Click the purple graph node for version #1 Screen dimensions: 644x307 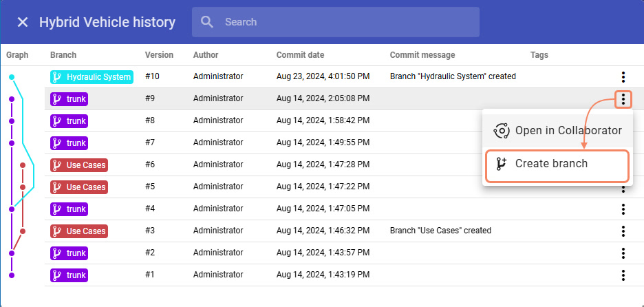[x=12, y=275]
